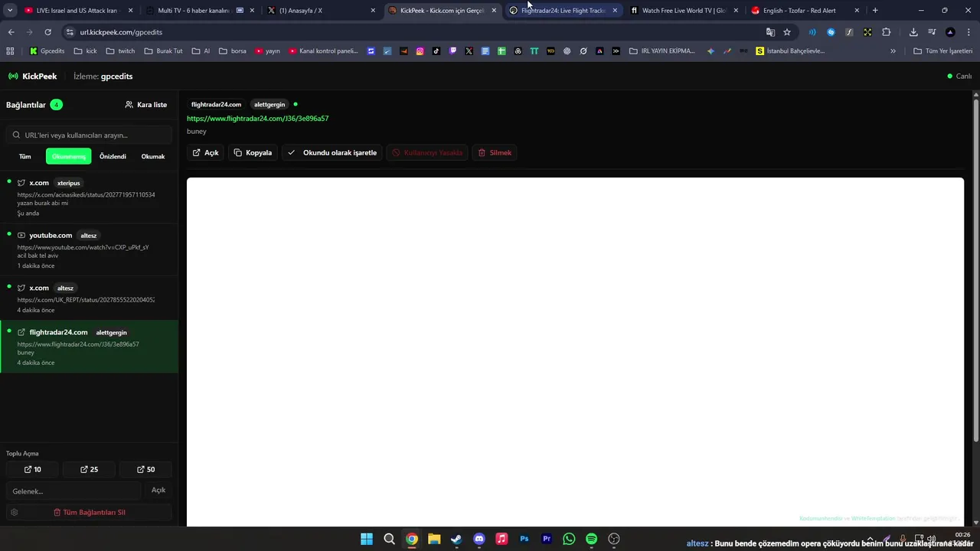Screen dimensions: 980x551
Task: Open the Tüm Yer İşaretleri folder
Action: (x=942, y=51)
